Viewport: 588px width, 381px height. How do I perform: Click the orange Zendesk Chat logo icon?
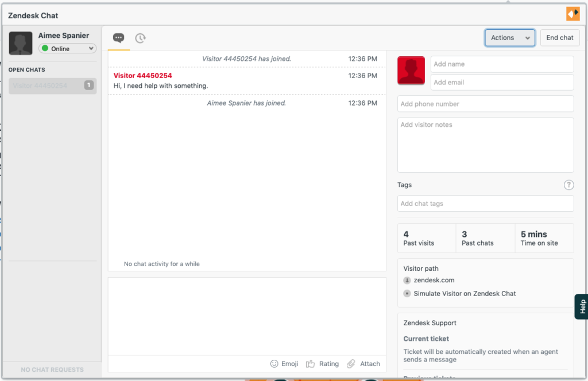tap(572, 14)
